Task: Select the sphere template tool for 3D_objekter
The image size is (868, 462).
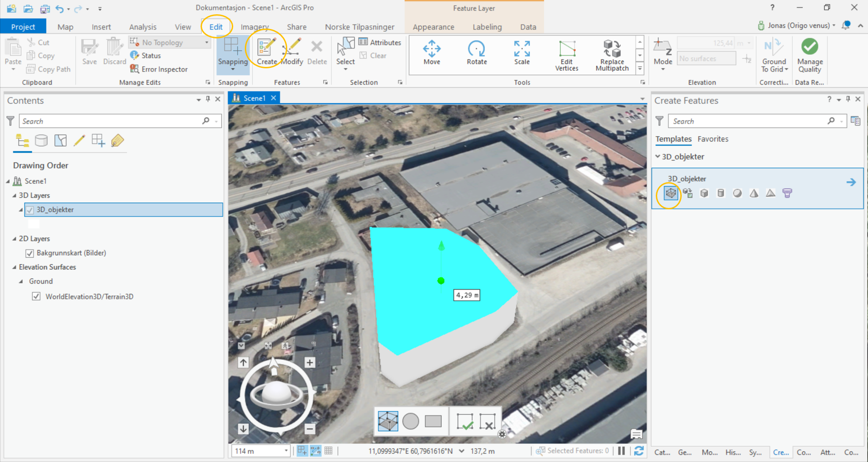Action: coord(737,193)
